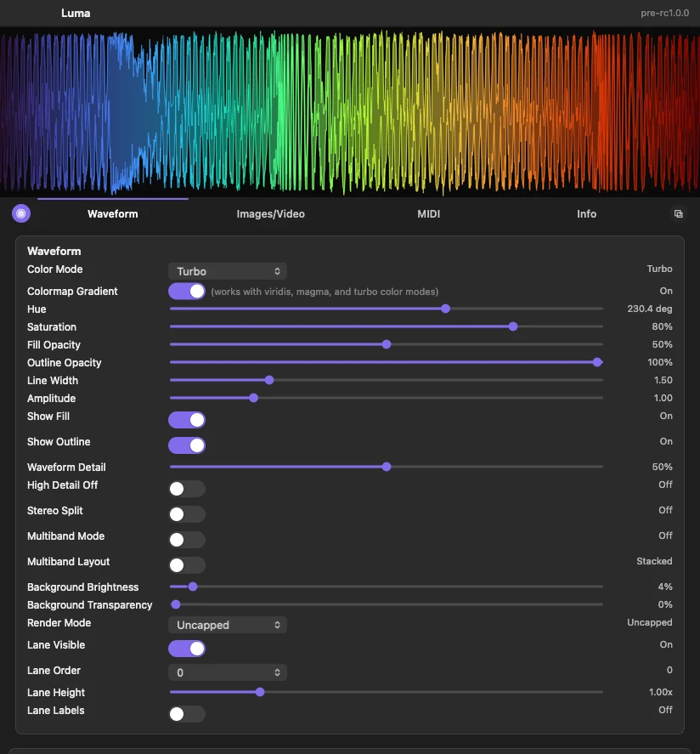Click the 80% saturation value

coord(662,326)
